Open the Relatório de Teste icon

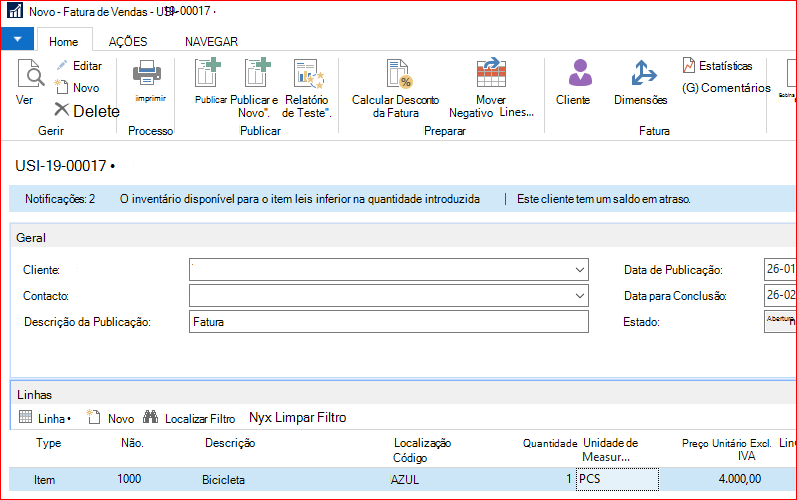click(x=308, y=74)
